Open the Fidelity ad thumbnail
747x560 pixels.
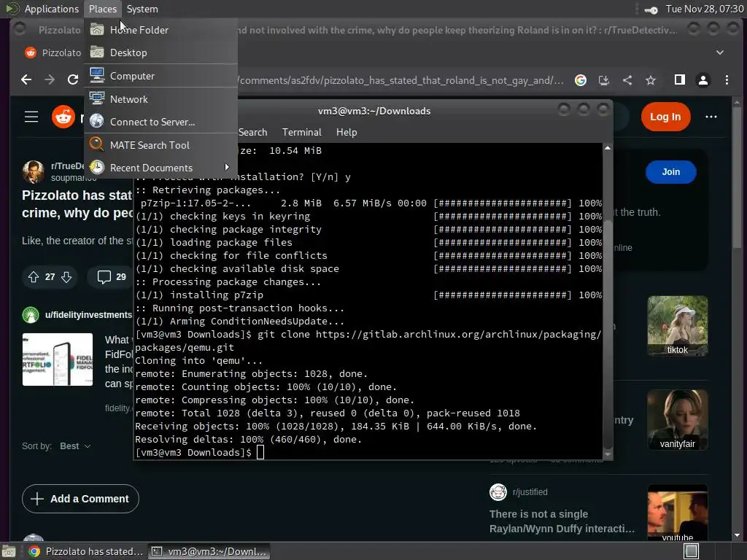[x=58, y=359]
